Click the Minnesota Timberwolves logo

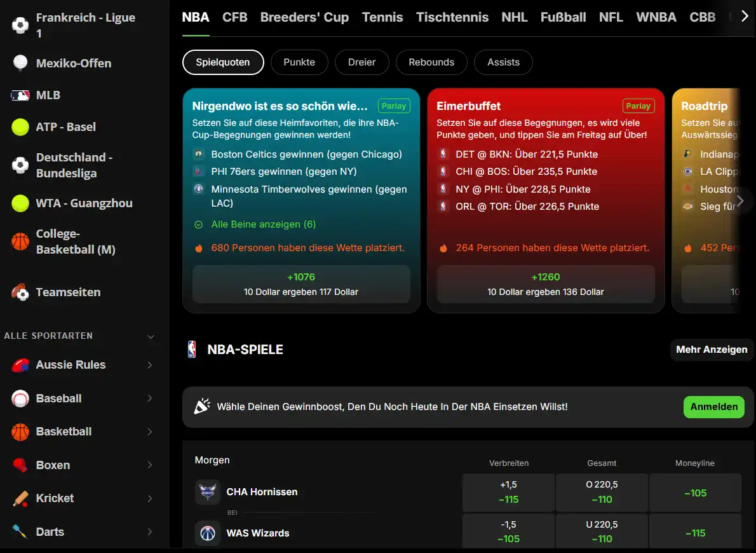[x=198, y=189]
